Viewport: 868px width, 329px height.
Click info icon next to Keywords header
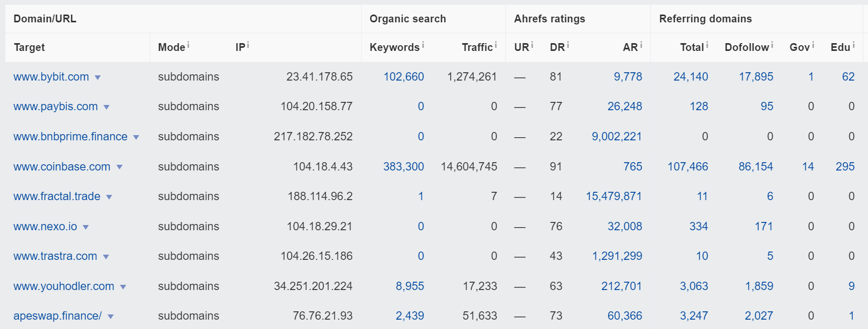pyautogui.click(x=423, y=45)
